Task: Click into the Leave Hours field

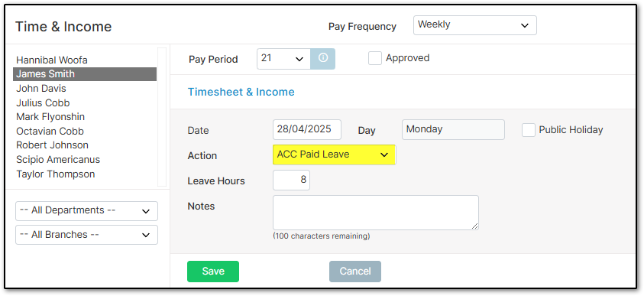Action: pos(291,180)
